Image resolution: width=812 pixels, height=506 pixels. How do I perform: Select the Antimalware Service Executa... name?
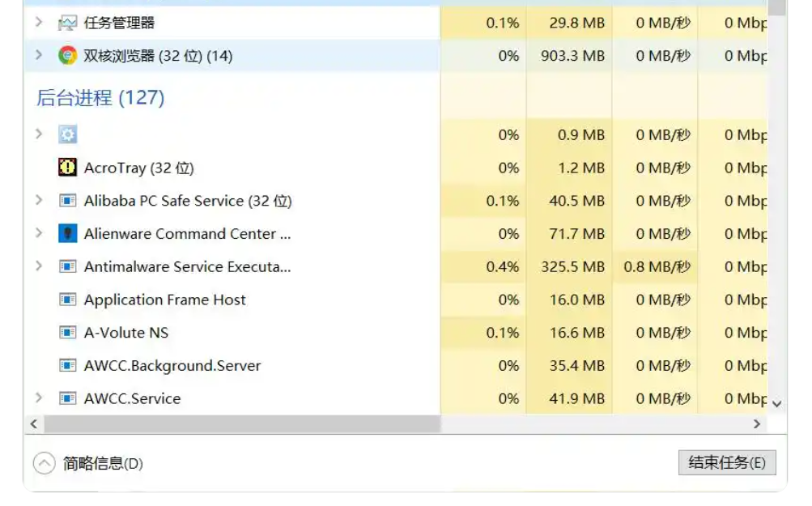(188, 266)
